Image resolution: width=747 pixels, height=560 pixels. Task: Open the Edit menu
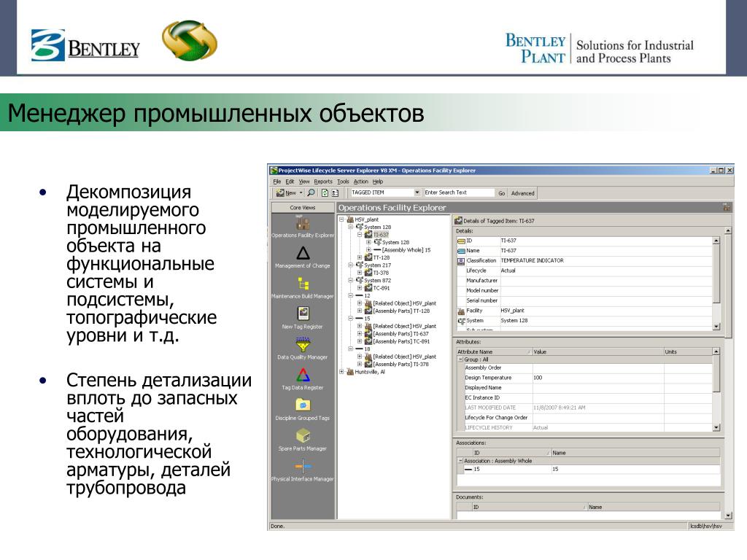tap(290, 182)
